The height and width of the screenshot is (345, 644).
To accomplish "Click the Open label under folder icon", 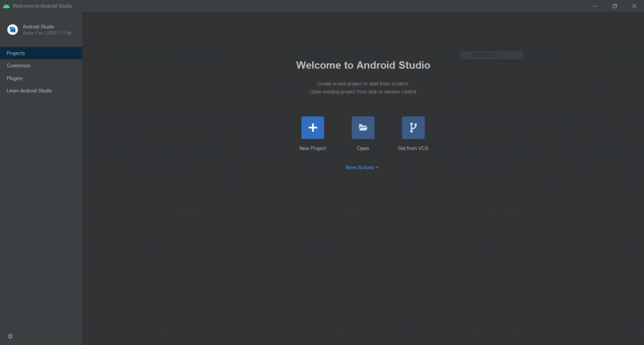I will 363,148.
